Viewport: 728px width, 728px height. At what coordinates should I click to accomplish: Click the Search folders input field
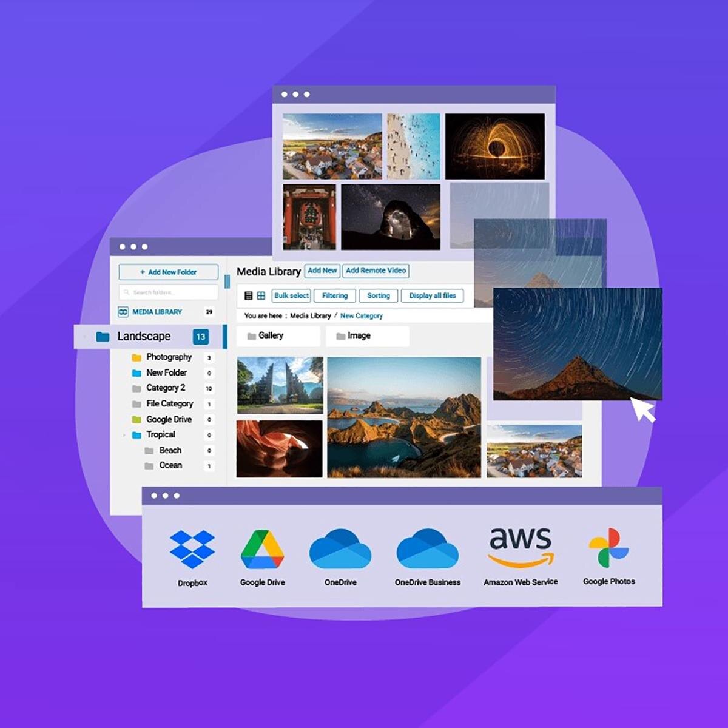coord(168,292)
